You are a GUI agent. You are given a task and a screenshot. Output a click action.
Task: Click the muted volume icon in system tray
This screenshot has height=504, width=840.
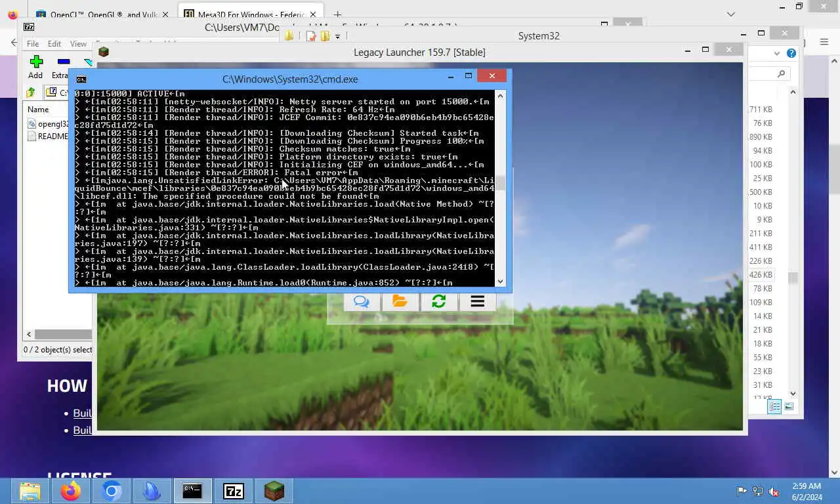coord(774,491)
